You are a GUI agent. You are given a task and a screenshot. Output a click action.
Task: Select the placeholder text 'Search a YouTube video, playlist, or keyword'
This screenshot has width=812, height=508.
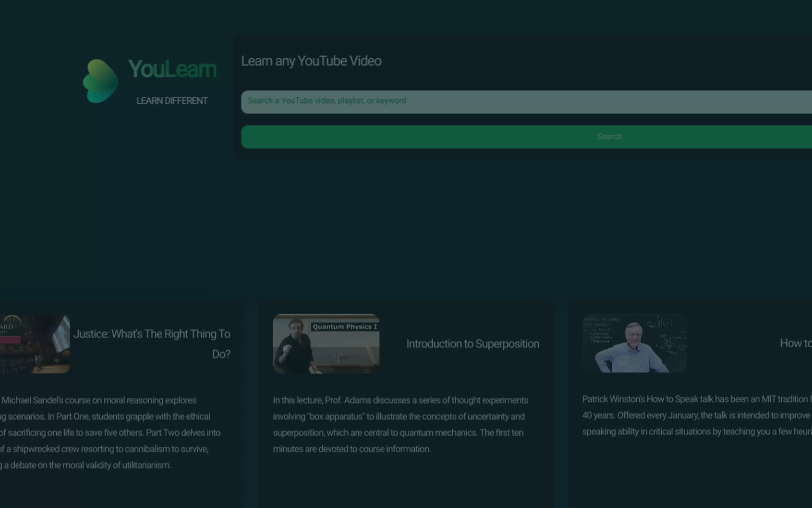[x=327, y=100]
